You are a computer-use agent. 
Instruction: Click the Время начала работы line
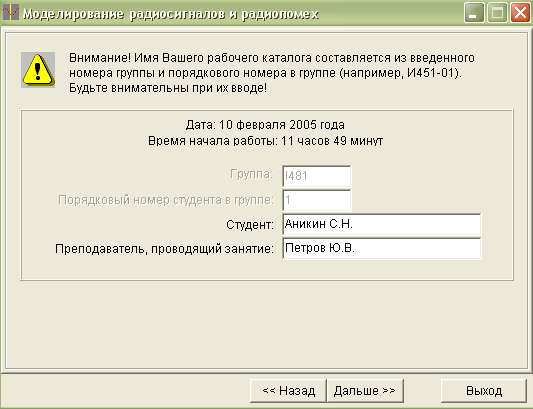(x=265, y=141)
